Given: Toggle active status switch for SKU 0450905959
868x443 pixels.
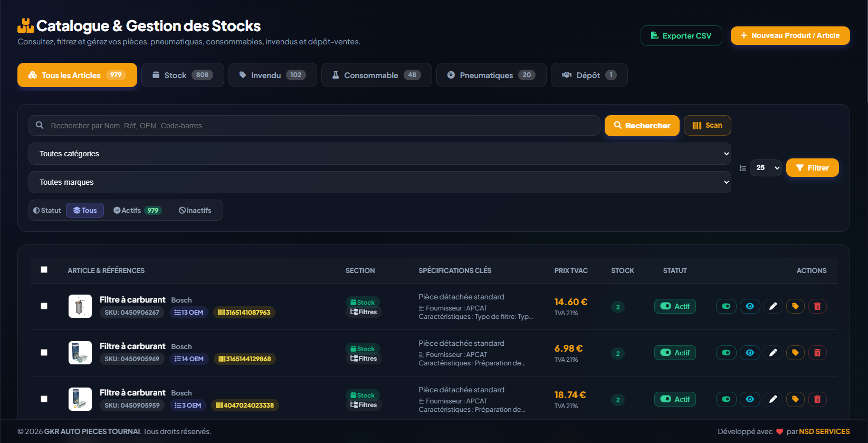Looking at the screenshot, I should (x=726, y=399).
